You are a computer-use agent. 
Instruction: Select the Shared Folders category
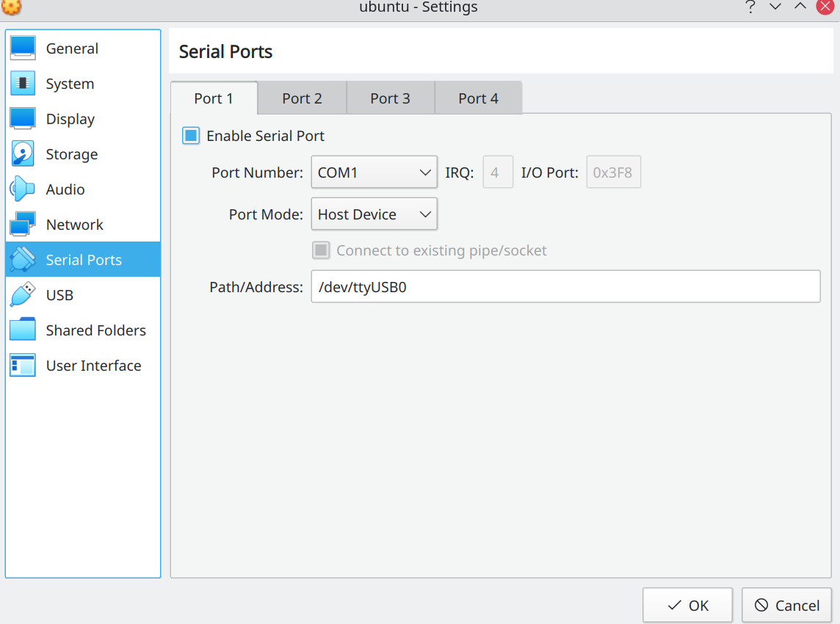[x=83, y=330]
